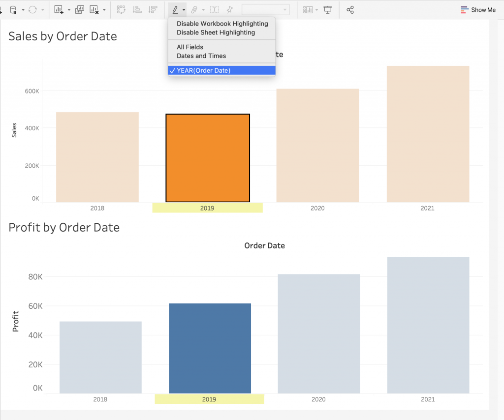Open the Show Me panel

[x=478, y=10]
